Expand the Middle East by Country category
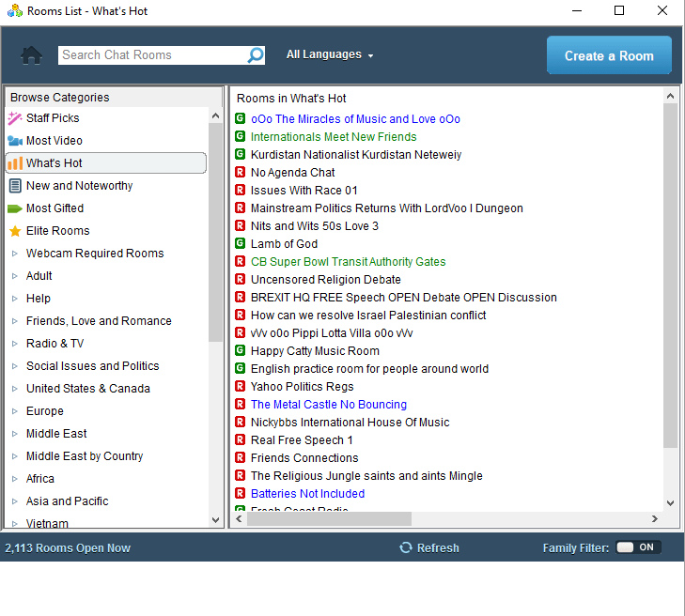The width and height of the screenshot is (685, 616). click(x=15, y=456)
